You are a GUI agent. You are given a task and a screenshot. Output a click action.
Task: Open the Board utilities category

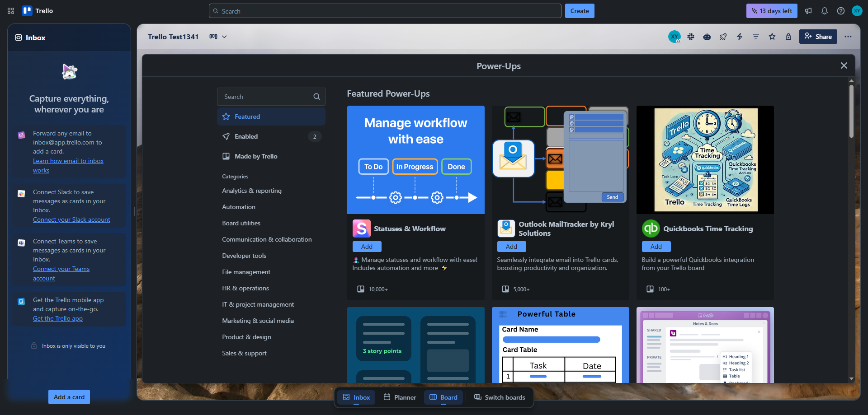pos(241,223)
